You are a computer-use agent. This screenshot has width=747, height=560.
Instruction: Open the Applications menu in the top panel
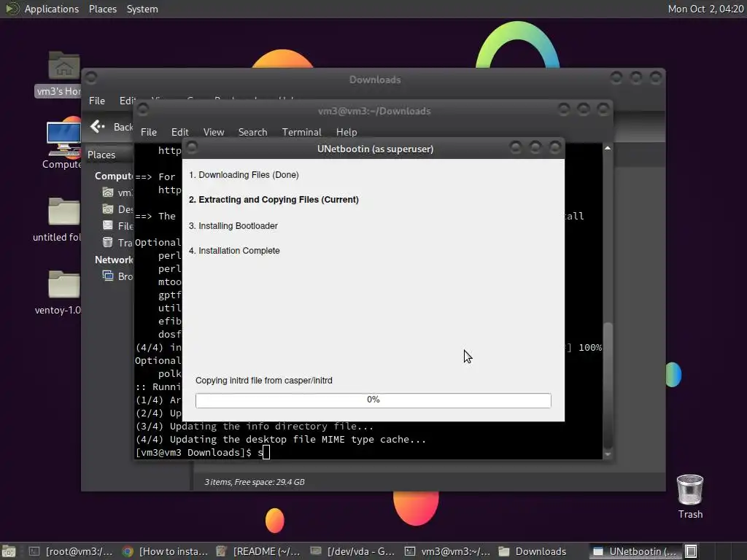tap(52, 9)
